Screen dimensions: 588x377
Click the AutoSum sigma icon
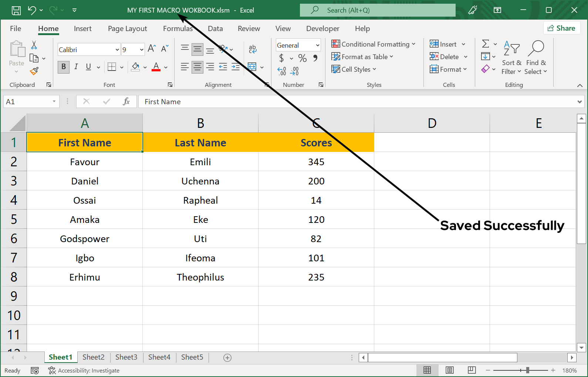tap(486, 44)
